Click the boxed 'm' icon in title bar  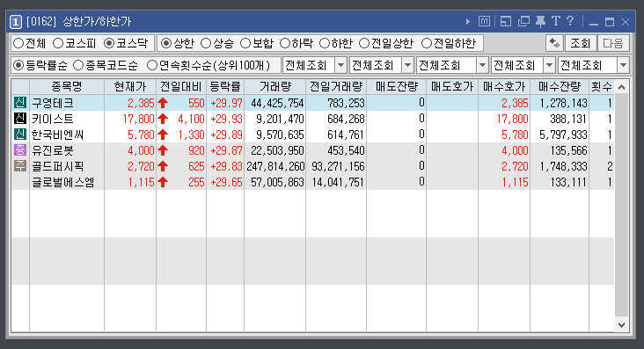[484, 21]
